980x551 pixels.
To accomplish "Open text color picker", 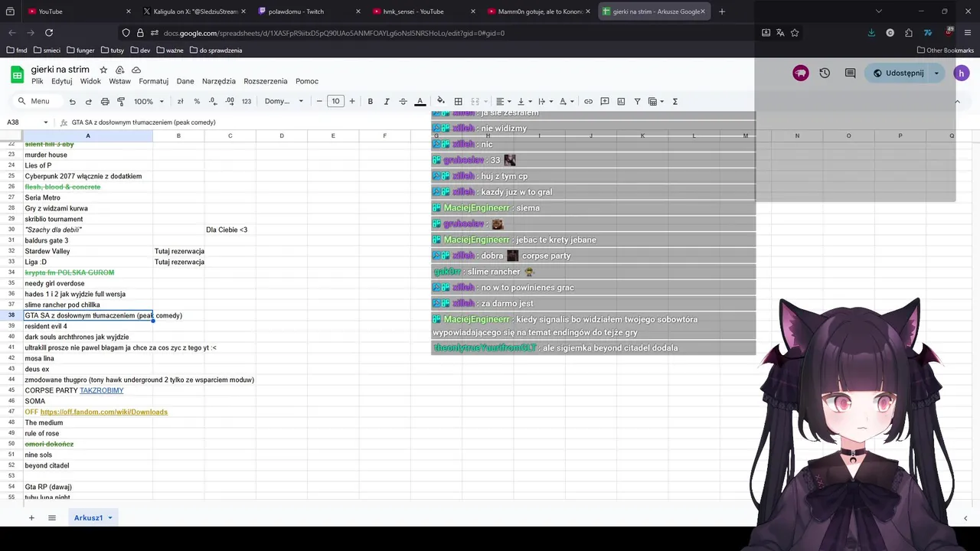I will 420,101.
